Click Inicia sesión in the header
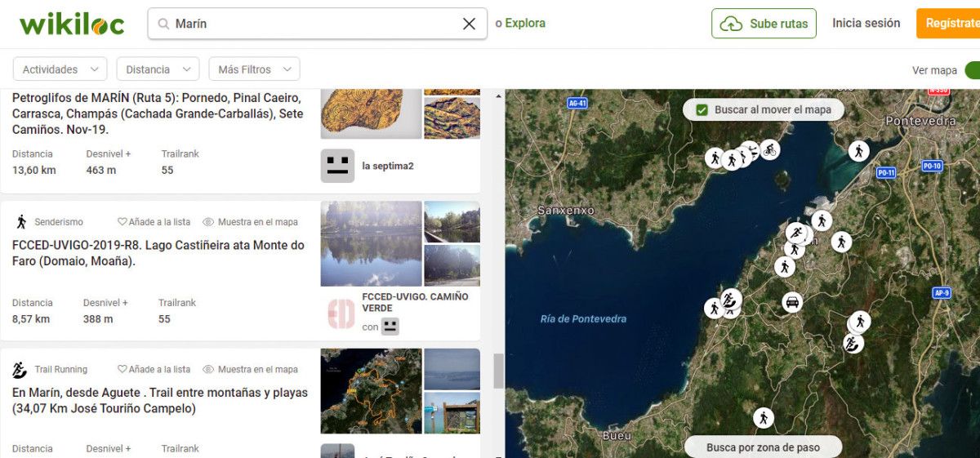Image resolution: width=980 pixels, height=458 pixels. tap(866, 24)
